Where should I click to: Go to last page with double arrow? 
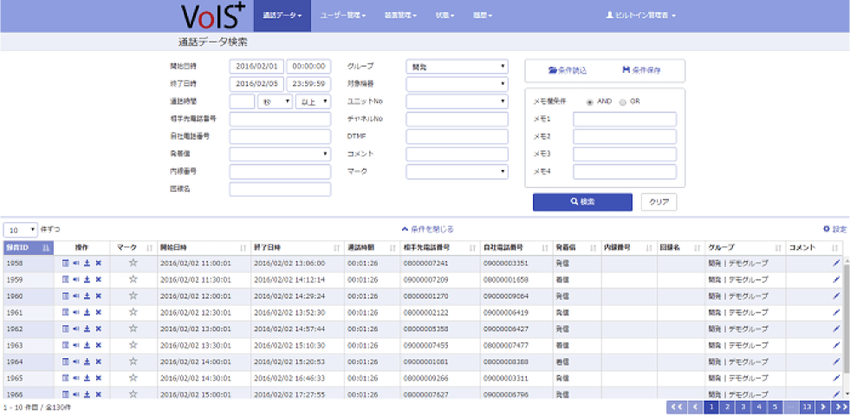[841, 407]
